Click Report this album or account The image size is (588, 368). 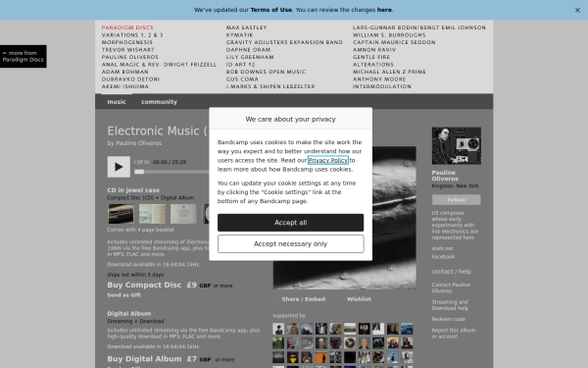[453, 334]
